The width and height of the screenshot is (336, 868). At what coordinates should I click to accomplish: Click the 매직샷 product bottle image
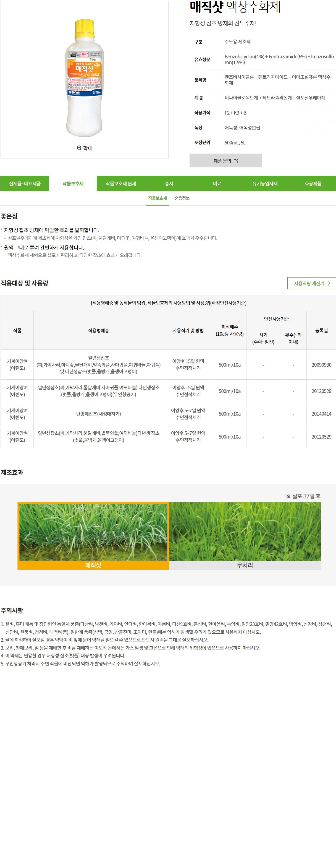pos(85,78)
